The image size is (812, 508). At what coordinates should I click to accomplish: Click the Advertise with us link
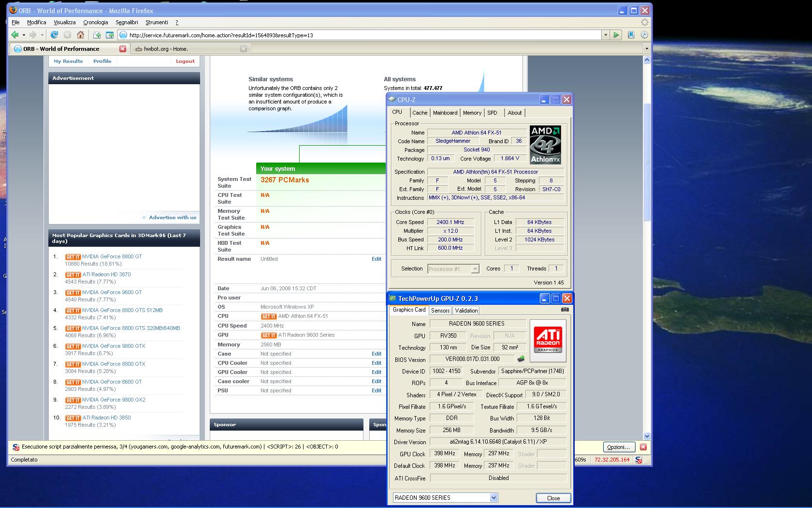coord(173,218)
